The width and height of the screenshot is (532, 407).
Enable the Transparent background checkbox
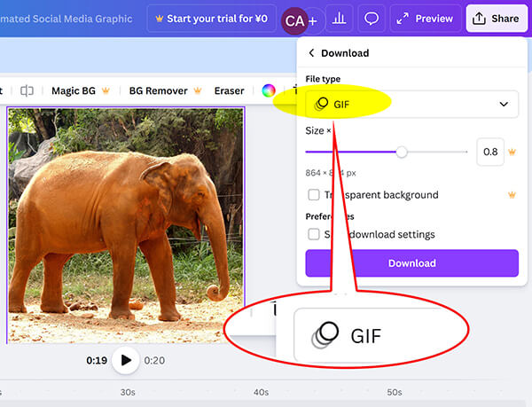314,195
